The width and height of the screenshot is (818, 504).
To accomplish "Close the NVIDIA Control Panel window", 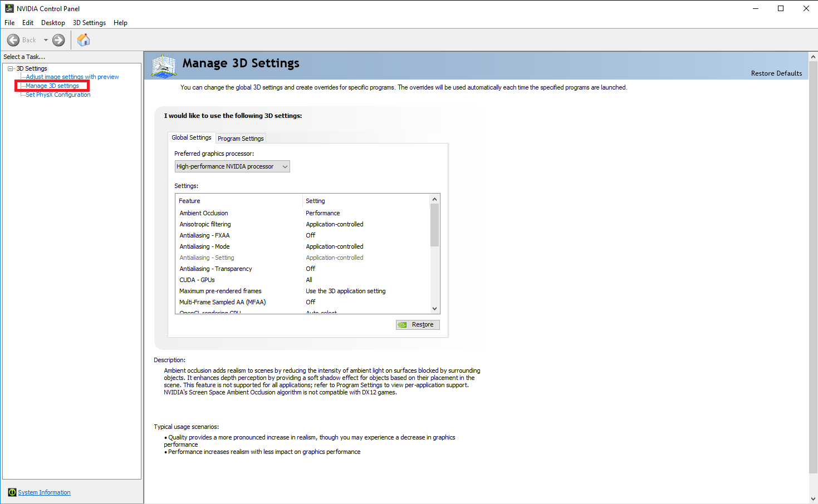I will (806, 8).
